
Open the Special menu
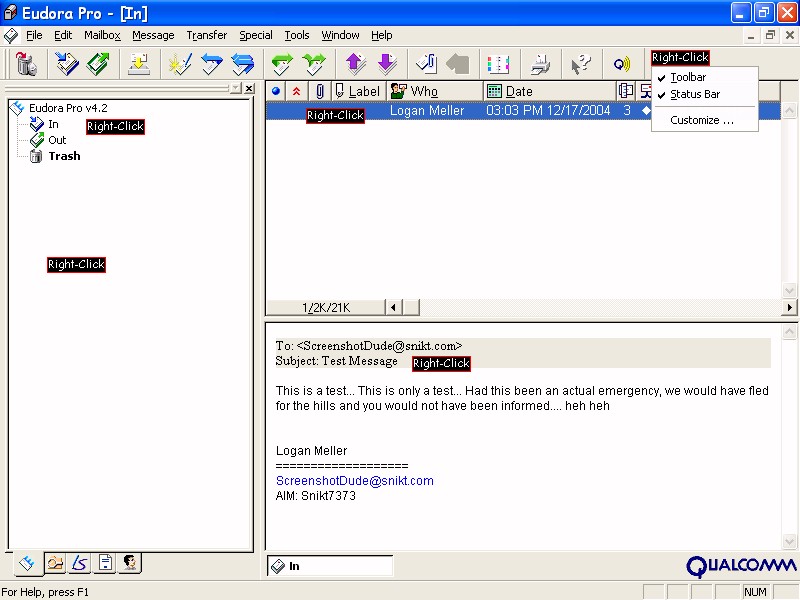256,35
